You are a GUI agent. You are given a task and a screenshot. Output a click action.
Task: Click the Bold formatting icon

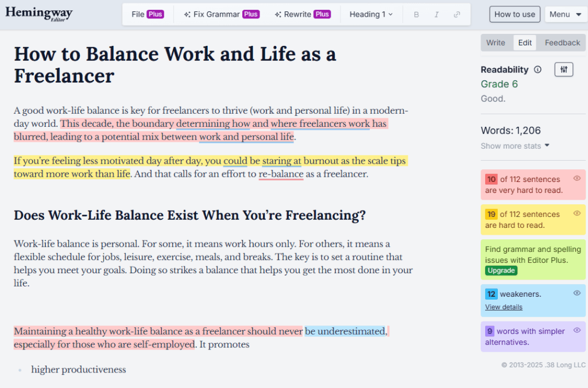coord(416,14)
